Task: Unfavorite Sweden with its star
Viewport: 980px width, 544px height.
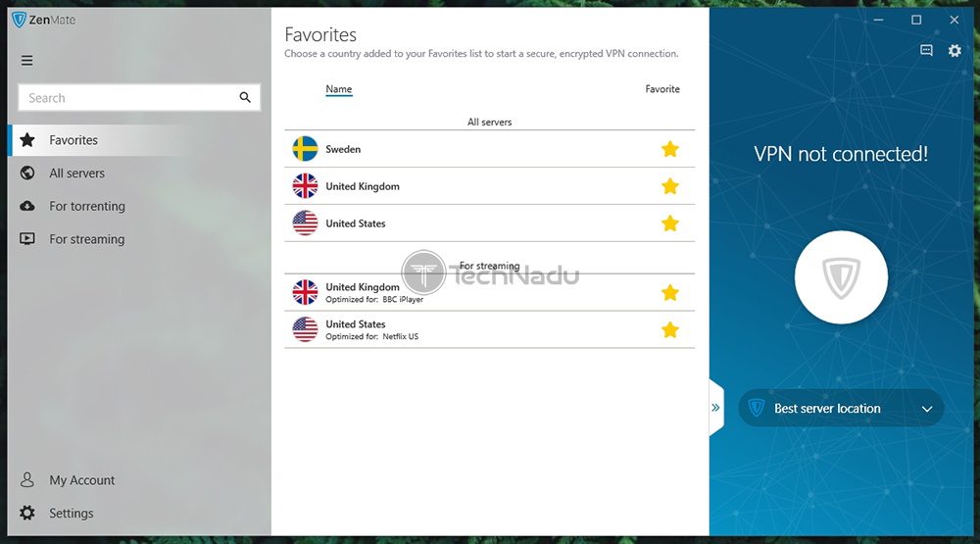Action: pyautogui.click(x=670, y=149)
